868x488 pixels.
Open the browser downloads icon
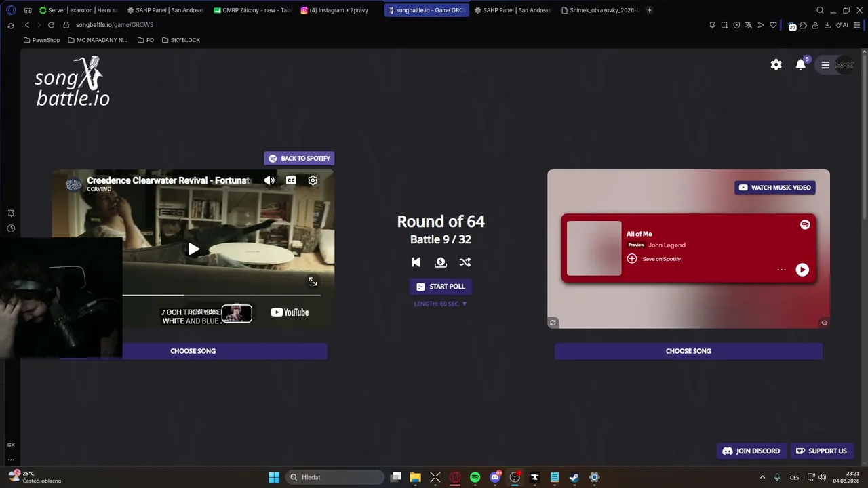coord(827,25)
